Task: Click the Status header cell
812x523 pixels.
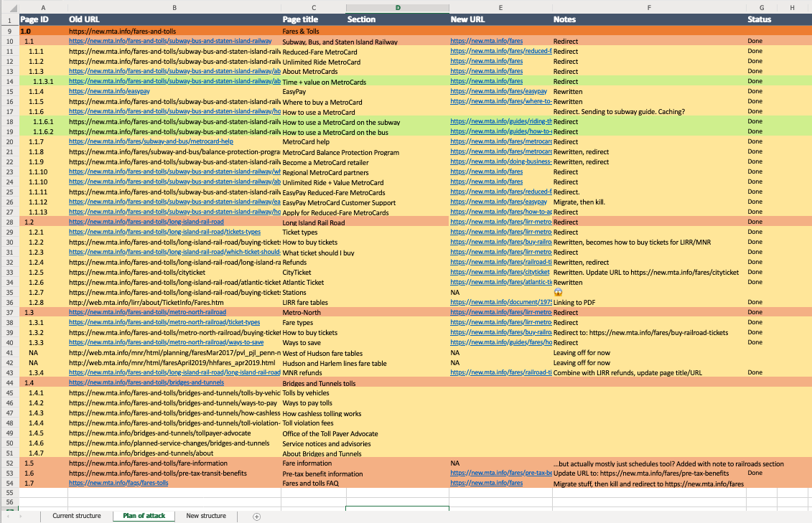Action: 762,19
